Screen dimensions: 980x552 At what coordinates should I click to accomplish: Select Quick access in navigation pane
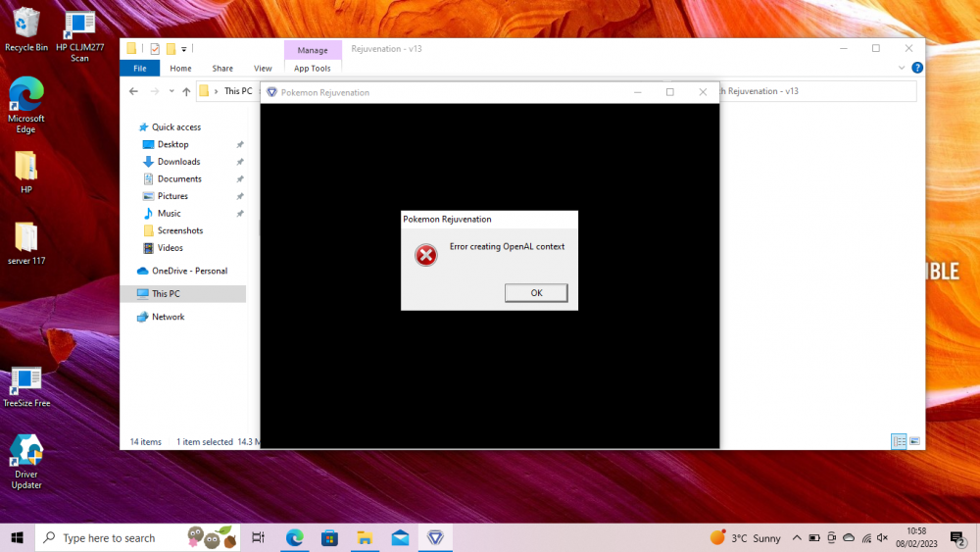[x=176, y=126]
